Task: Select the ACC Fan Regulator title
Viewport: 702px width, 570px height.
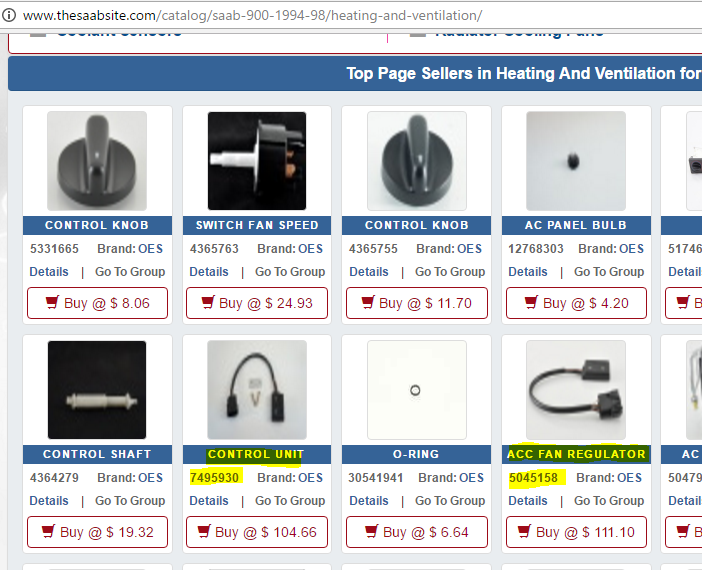Action: click(576, 454)
